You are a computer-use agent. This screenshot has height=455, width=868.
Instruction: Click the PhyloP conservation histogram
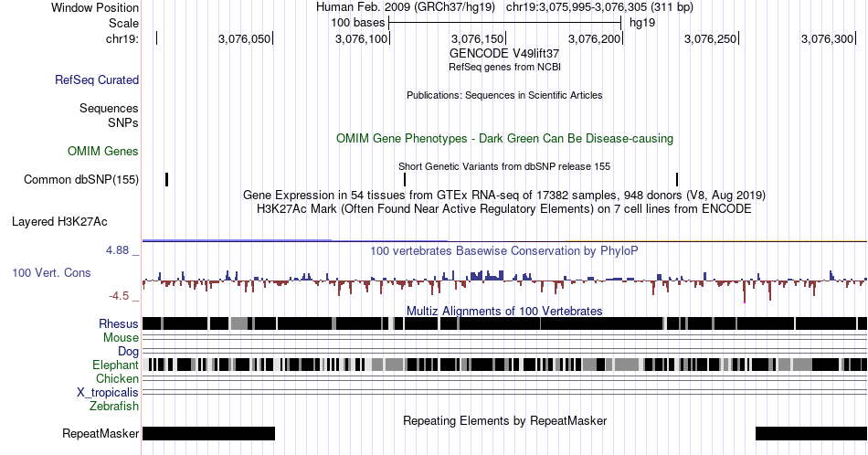click(x=504, y=284)
